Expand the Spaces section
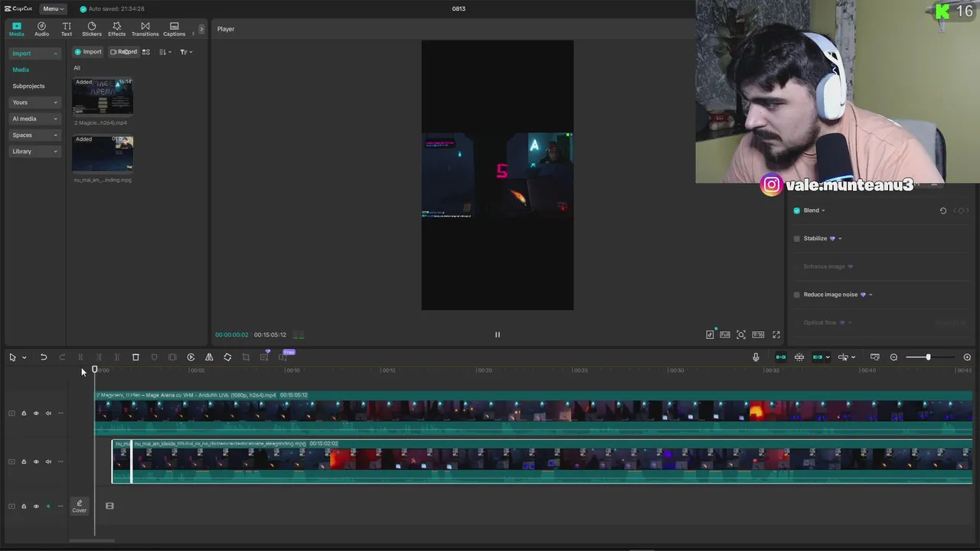Viewport: 980px width, 551px height. click(x=34, y=135)
